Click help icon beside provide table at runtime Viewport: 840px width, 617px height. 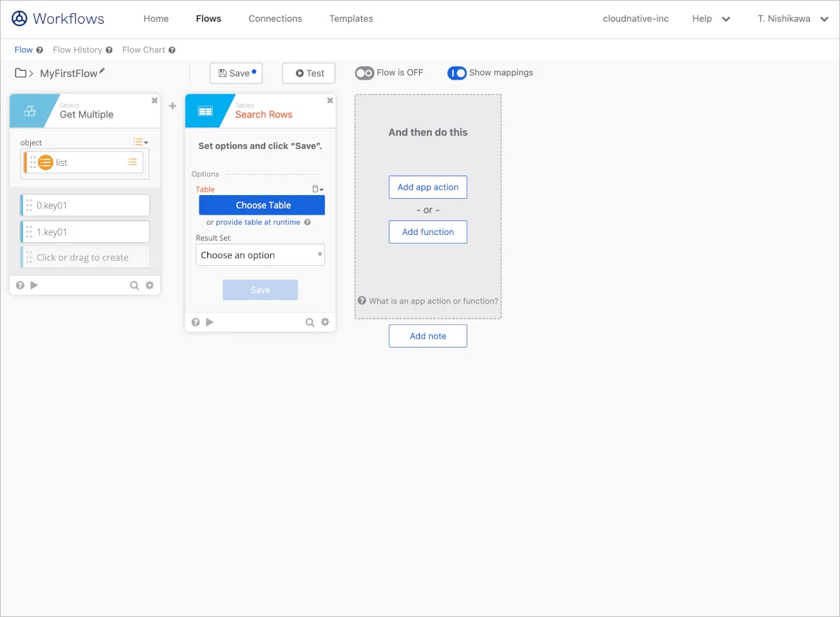click(307, 222)
